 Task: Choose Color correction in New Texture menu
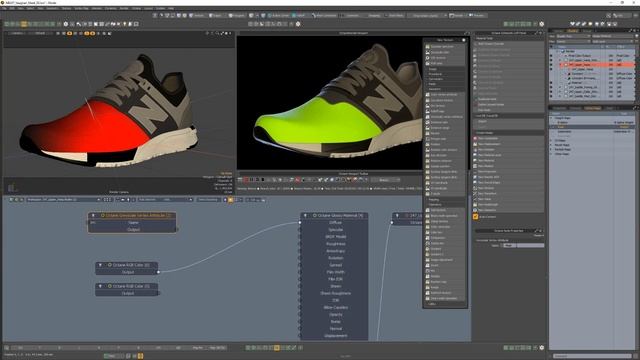pyautogui.click(x=444, y=227)
